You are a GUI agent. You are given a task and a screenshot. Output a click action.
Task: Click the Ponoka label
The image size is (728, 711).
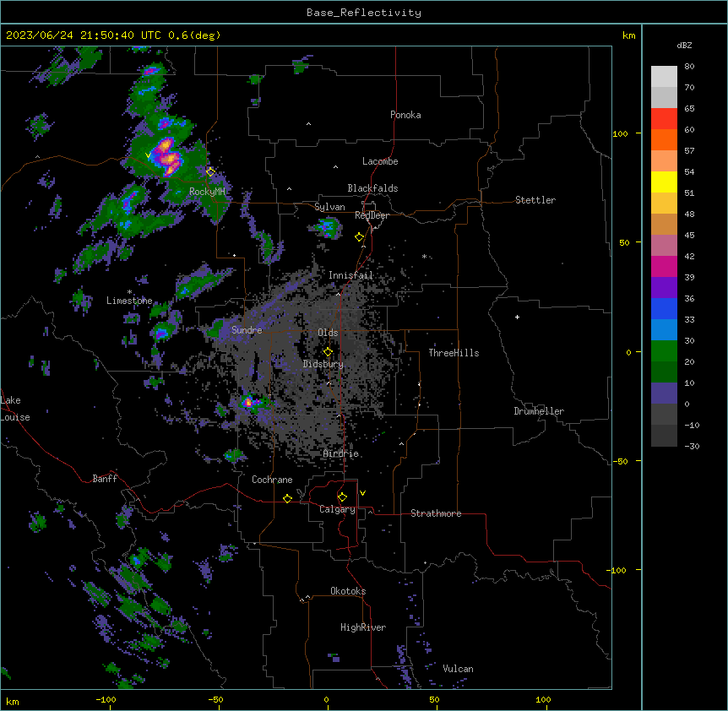[x=405, y=115]
